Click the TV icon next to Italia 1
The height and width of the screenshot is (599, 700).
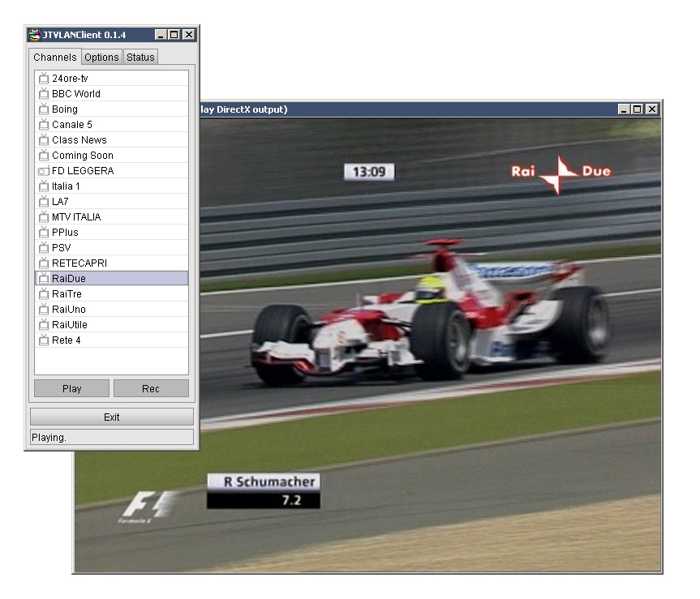(x=43, y=186)
